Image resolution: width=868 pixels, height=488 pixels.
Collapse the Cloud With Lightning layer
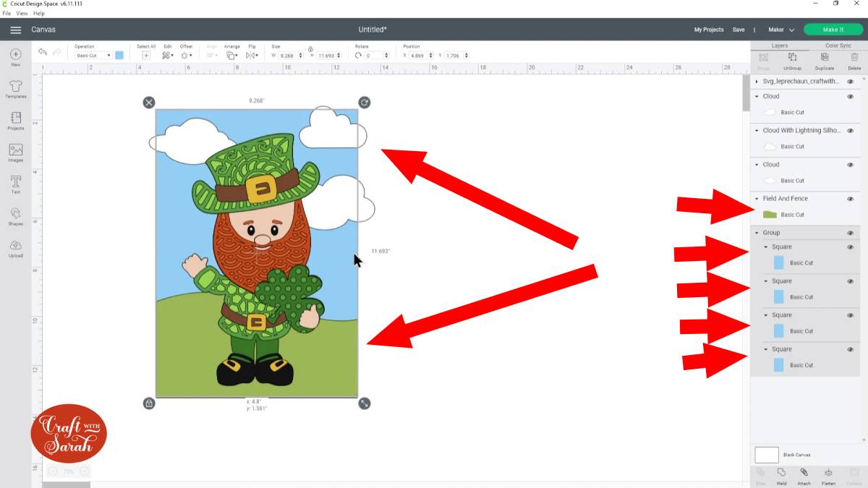point(757,131)
